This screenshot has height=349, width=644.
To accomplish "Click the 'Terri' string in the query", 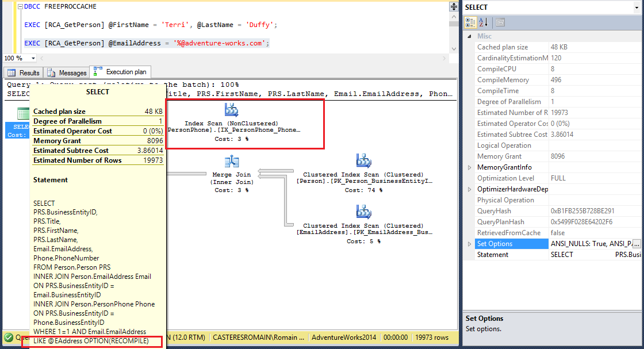I will (x=175, y=25).
